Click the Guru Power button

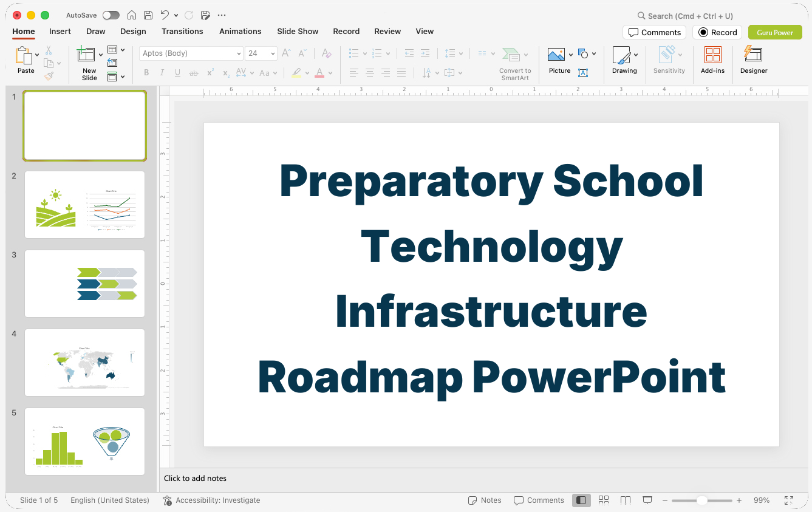(775, 32)
